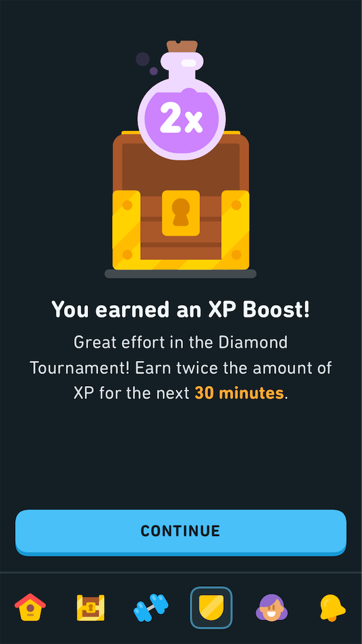Tap the purple 2x potion flask
The image size is (362, 644).
(181, 101)
